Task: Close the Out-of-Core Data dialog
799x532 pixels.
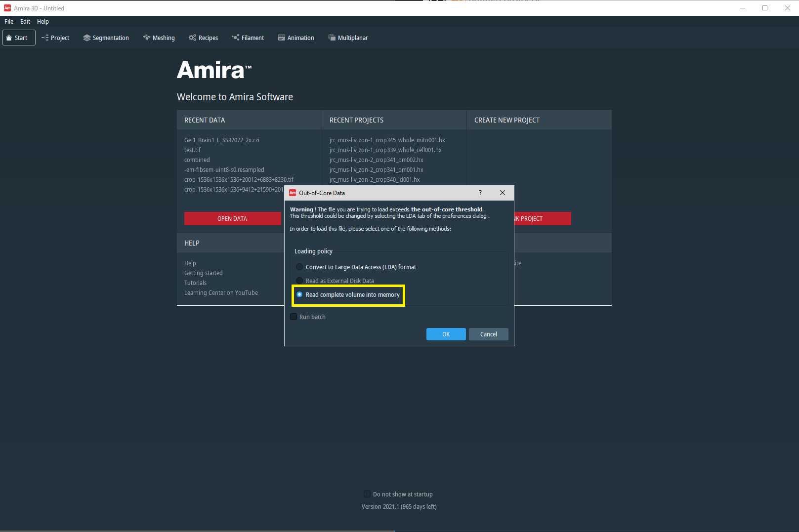Action: click(503, 193)
